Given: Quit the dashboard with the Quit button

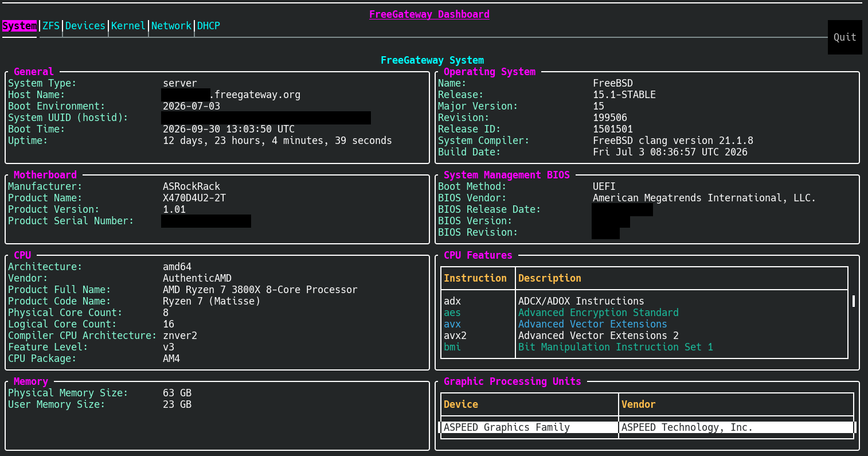Looking at the screenshot, I should 845,37.
